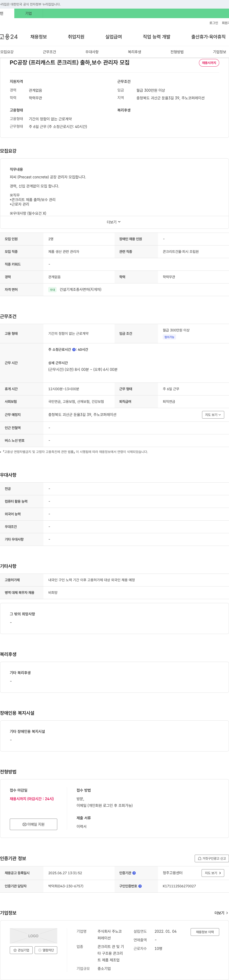Open 지도 보기 for 청주고용센터
The width and height of the screenshot is (229, 980).
[213, 873]
